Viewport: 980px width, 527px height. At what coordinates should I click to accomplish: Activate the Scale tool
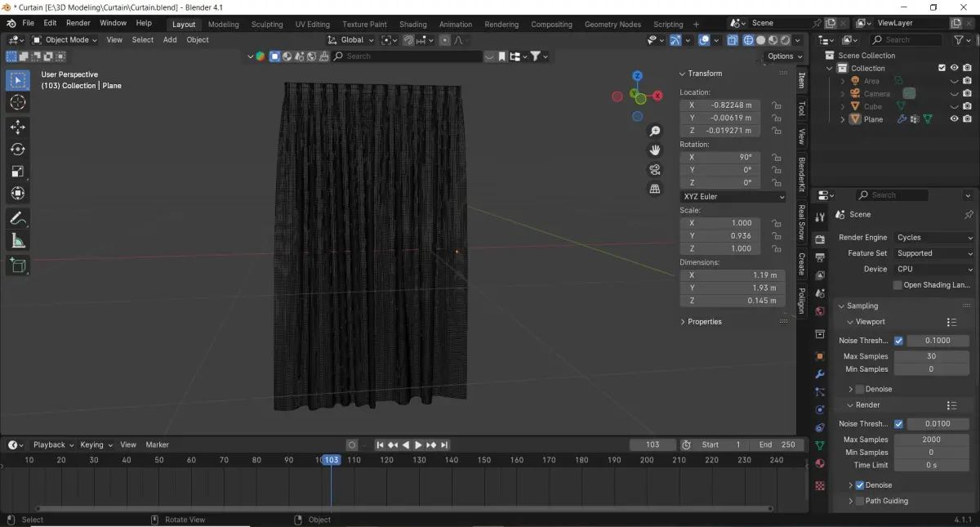[x=17, y=171]
